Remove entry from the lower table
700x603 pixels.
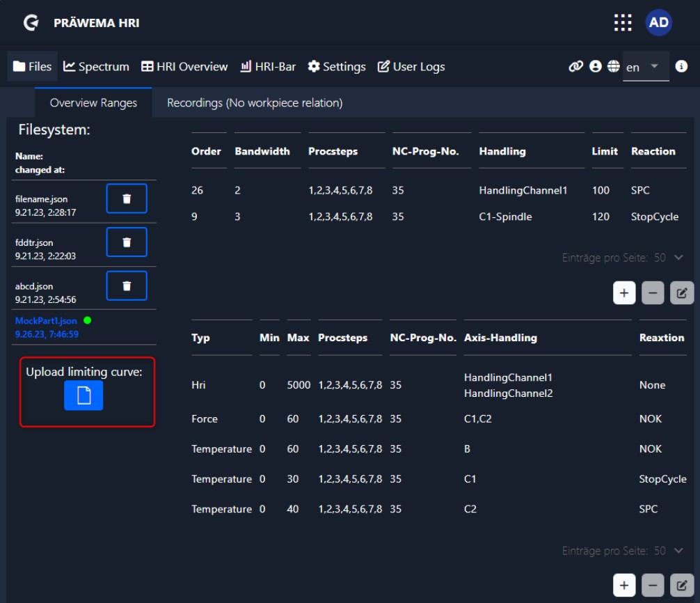653,586
